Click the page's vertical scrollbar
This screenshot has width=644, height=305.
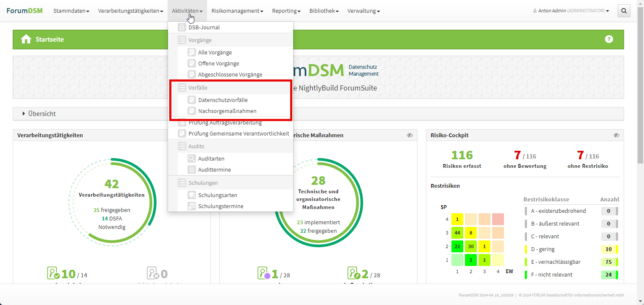640,85
